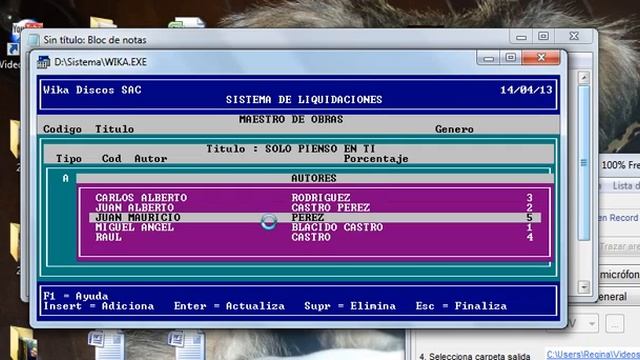Click WIKA.EXE window system icon
The width and height of the screenshot is (640, 360).
click(43, 62)
